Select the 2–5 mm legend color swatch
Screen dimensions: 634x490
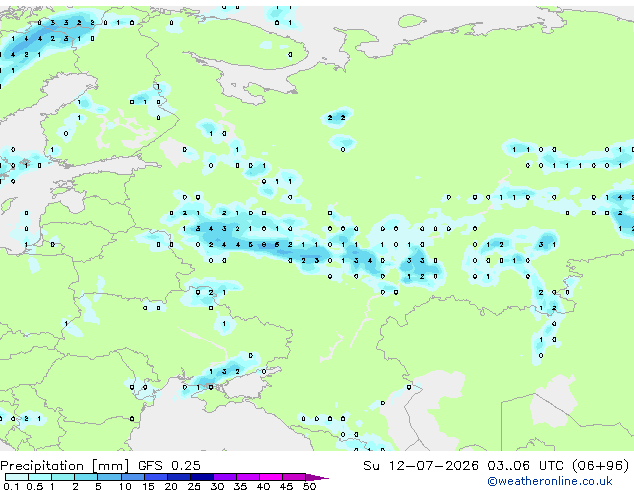coord(86,477)
